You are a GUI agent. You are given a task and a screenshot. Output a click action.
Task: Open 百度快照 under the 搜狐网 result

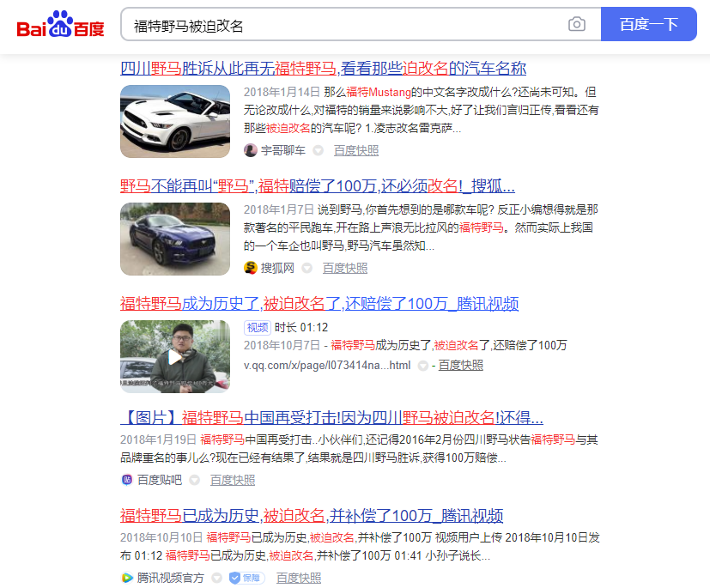[345, 267]
